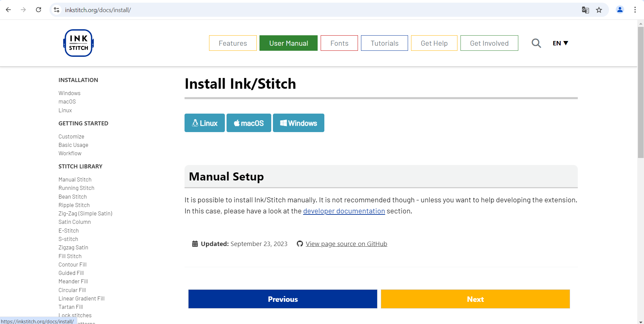644x324 pixels.
Task: Click the GETTING STARTED sidebar heading
Action: (x=83, y=123)
